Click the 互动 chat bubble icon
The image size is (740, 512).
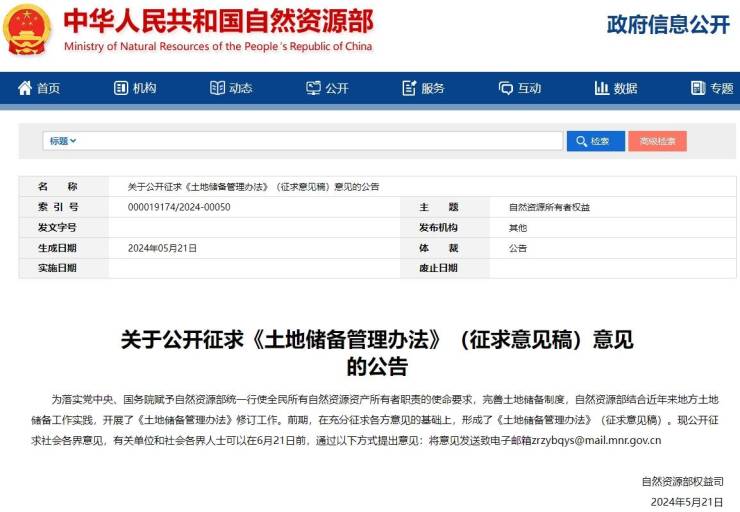[505, 88]
